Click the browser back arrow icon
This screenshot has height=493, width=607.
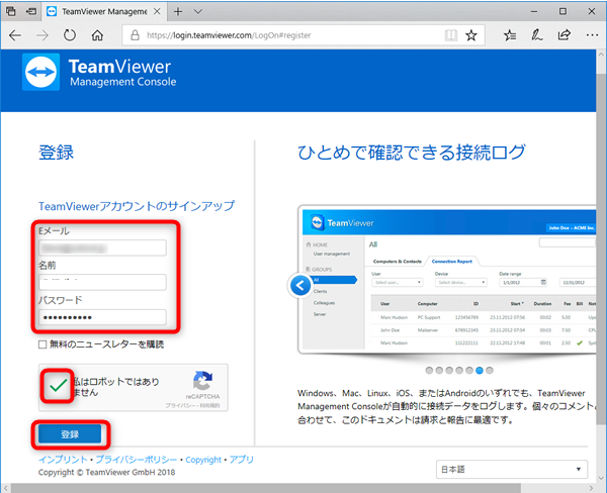click(15, 36)
